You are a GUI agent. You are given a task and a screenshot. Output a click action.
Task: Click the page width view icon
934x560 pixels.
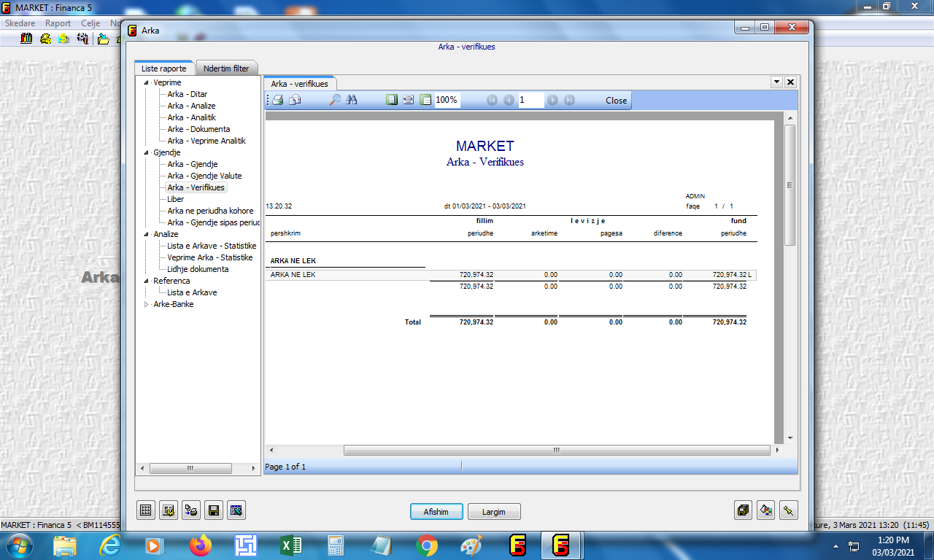(409, 100)
